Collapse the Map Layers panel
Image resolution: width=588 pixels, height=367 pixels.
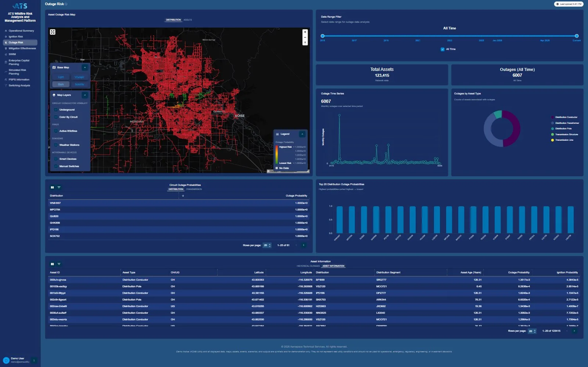click(x=85, y=95)
